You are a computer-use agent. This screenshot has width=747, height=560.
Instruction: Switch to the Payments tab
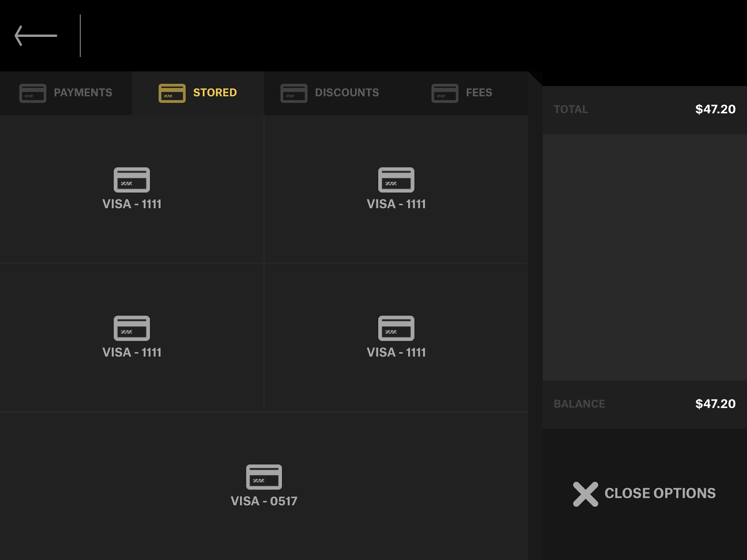point(83,93)
